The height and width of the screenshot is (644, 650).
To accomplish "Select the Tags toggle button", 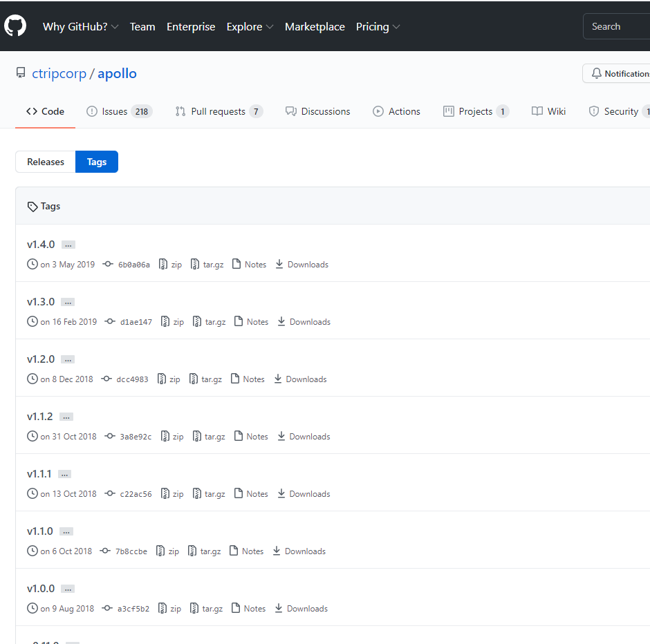I will [x=97, y=162].
